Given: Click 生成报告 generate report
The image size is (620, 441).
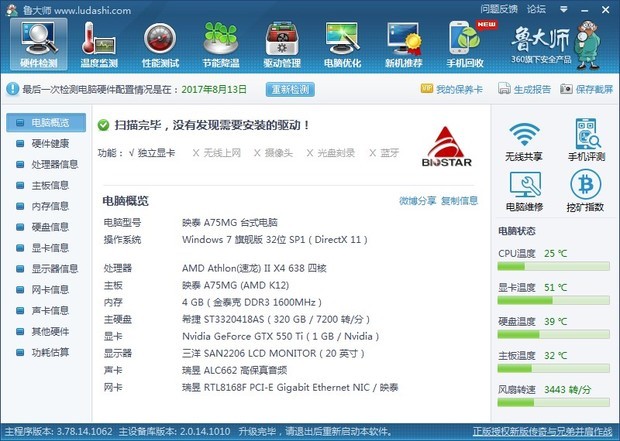Looking at the screenshot, I should [x=524, y=89].
